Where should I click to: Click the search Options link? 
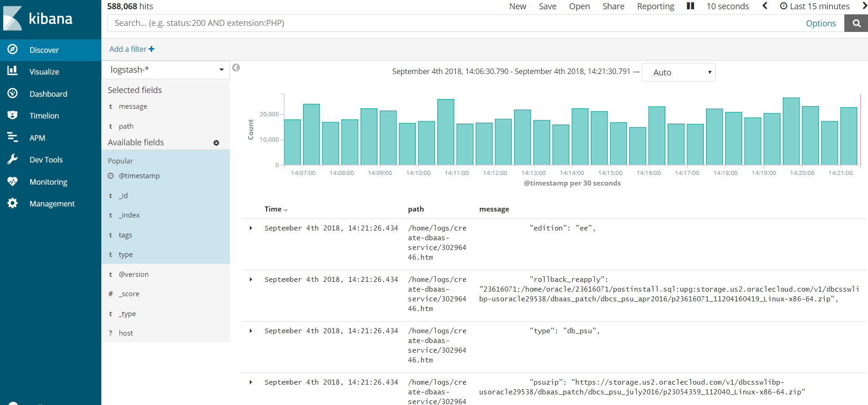[821, 24]
